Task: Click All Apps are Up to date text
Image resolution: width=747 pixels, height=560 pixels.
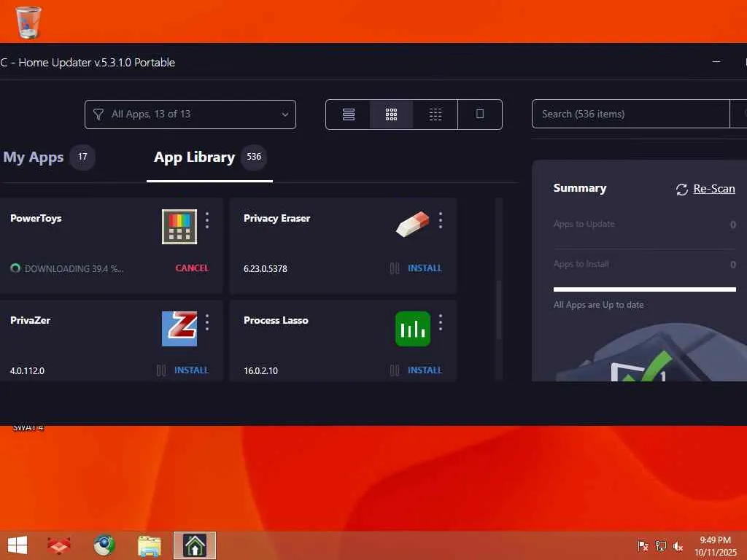Action: [598, 305]
